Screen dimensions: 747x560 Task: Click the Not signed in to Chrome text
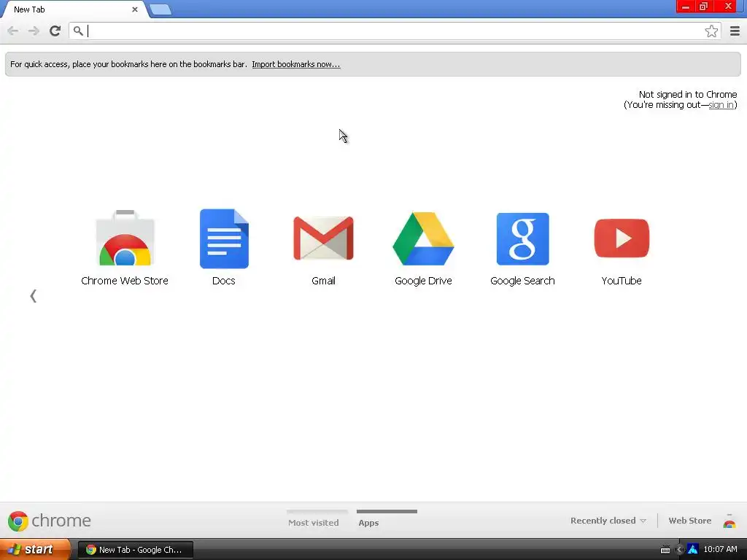[687, 94]
